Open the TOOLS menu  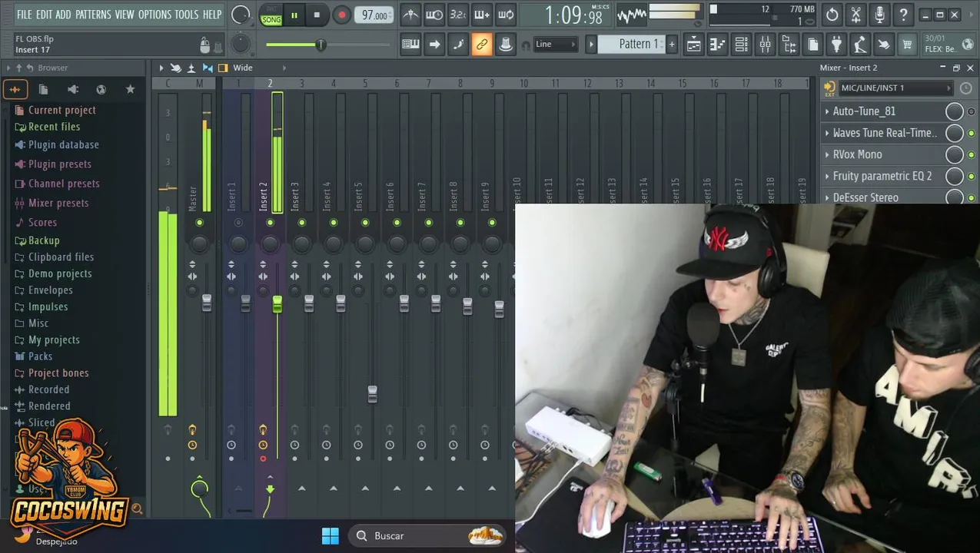[x=187, y=15]
